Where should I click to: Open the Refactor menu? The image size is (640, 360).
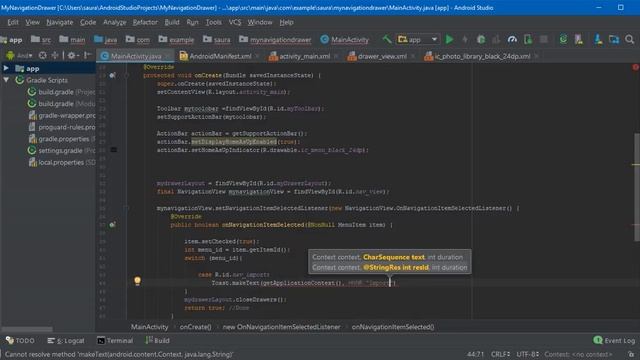tap(145, 22)
